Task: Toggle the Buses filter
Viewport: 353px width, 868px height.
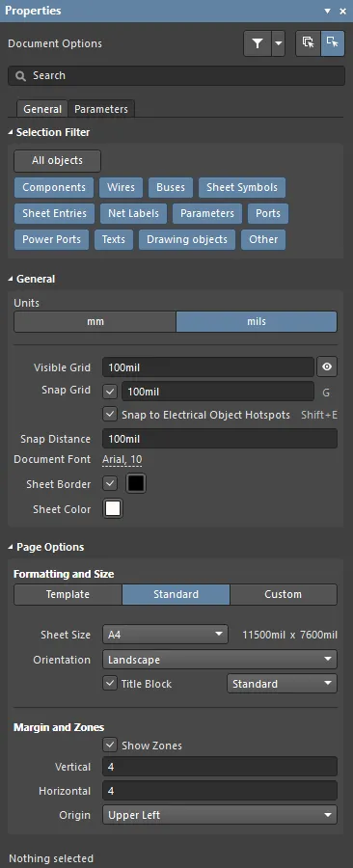Action: [171, 188]
